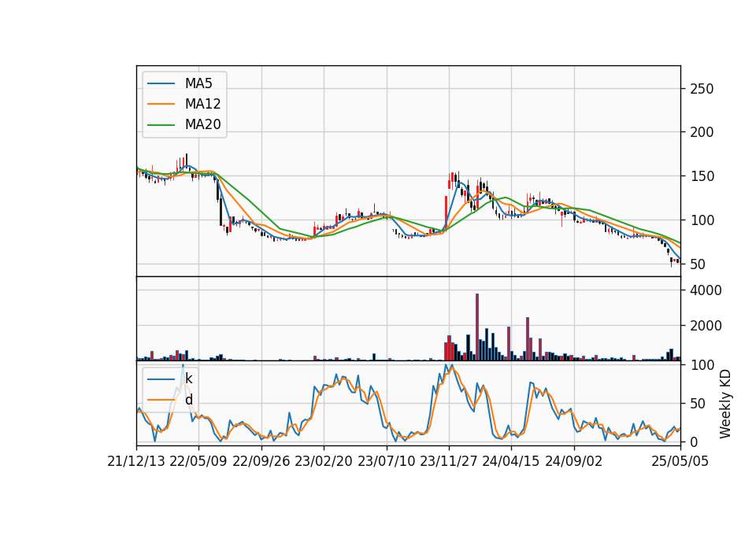The width and height of the screenshot is (756, 543).
Task: Click the 24/04/15 date tick label
Action: click(511, 461)
